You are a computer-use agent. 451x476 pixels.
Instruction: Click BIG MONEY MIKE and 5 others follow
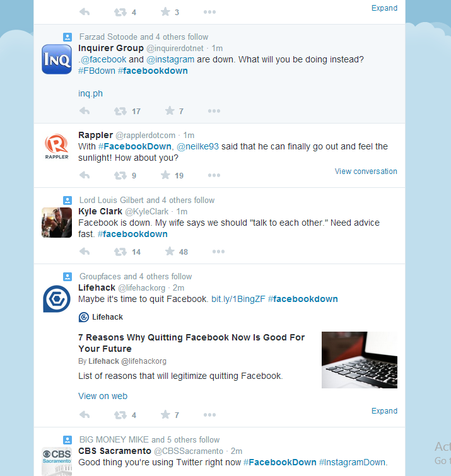(149, 440)
